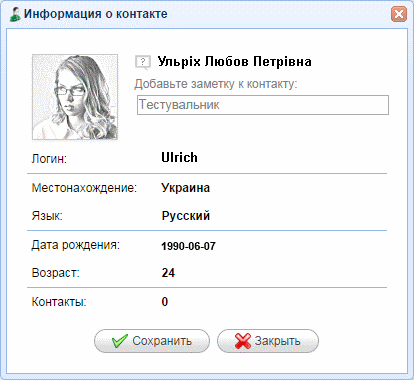Click the Логин: label
Screen dimensions: 414x380
click(49, 159)
